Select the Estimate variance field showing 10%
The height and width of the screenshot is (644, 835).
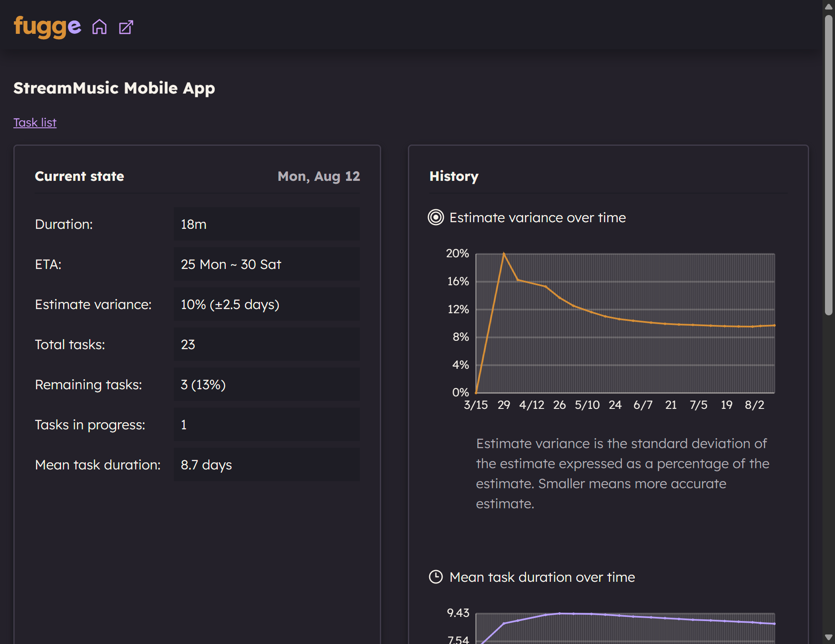tap(266, 304)
